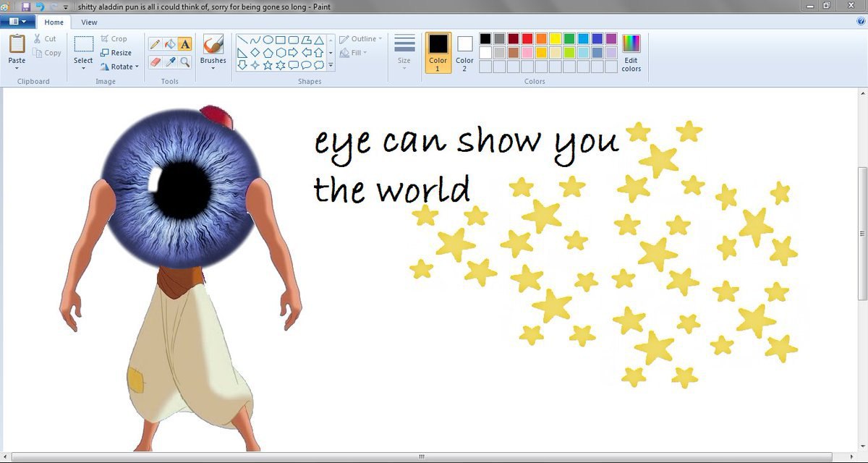Choose the Rounded rectangle shape

coord(293,41)
